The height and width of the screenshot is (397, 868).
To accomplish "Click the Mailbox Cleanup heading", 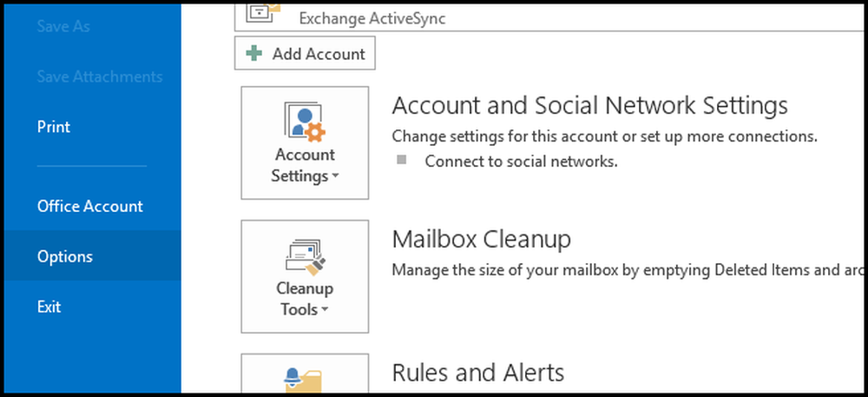I will (x=482, y=239).
